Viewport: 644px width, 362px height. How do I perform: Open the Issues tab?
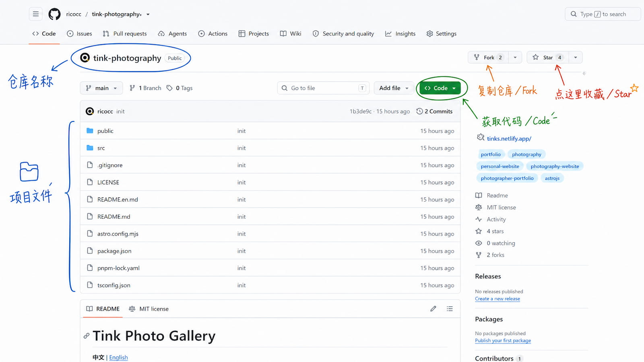pyautogui.click(x=79, y=34)
